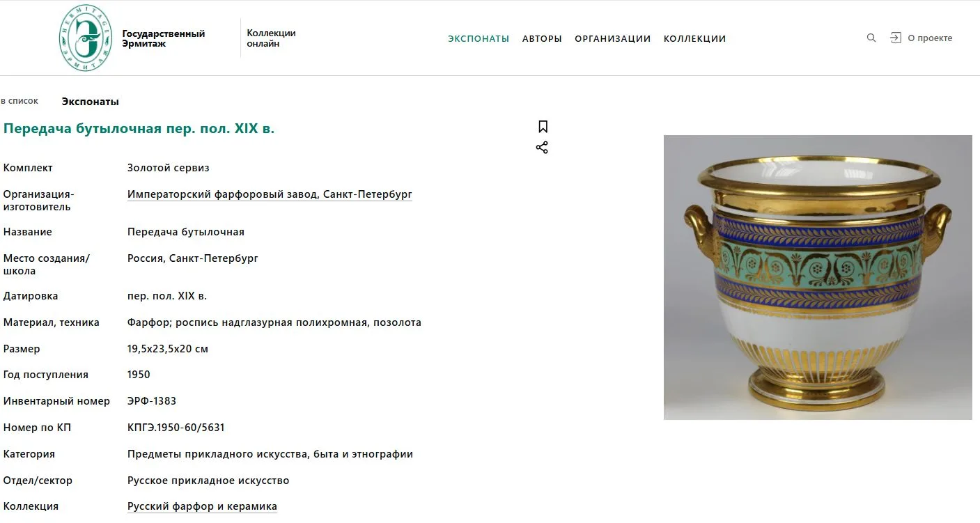Open the ЭКСПОНАТЫ menu item
The width and height of the screenshot is (980, 523).
click(479, 39)
